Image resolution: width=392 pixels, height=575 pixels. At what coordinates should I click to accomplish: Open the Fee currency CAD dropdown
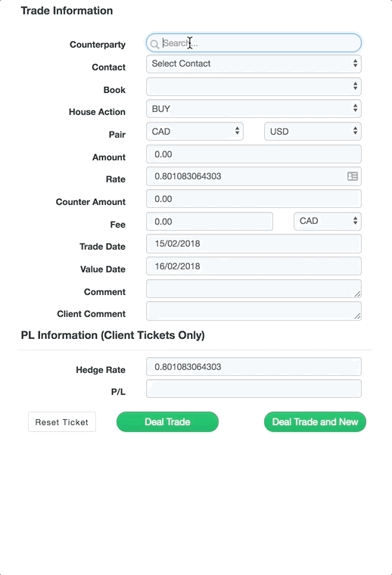pyautogui.click(x=328, y=221)
